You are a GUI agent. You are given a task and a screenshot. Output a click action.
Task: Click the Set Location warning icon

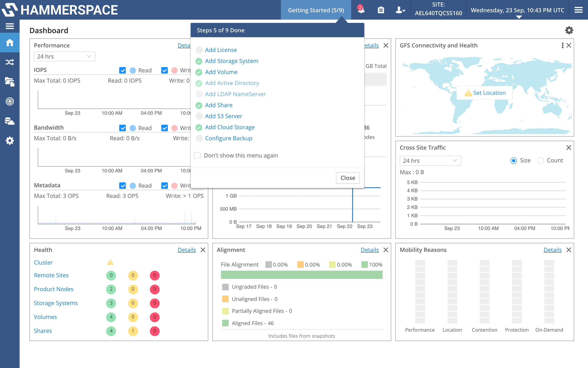coord(468,93)
